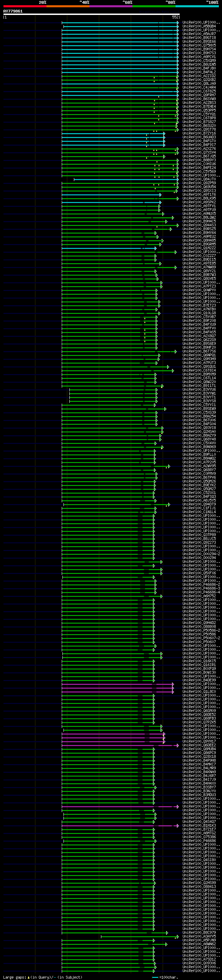Click the UniRef100_P50607 hit label
Viewport: 222px width, 980px height.
coord(199,642)
